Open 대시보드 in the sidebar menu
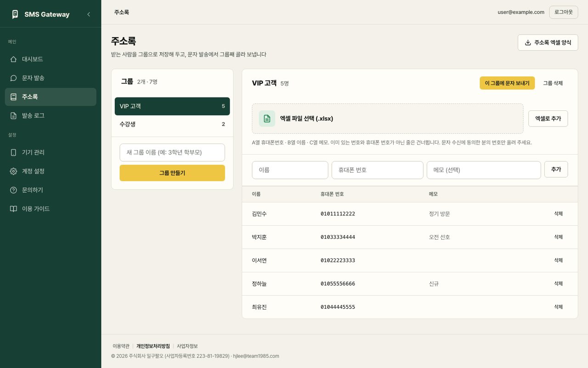The height and width of the screenshot is (368, 588). [x=51, y=59]
